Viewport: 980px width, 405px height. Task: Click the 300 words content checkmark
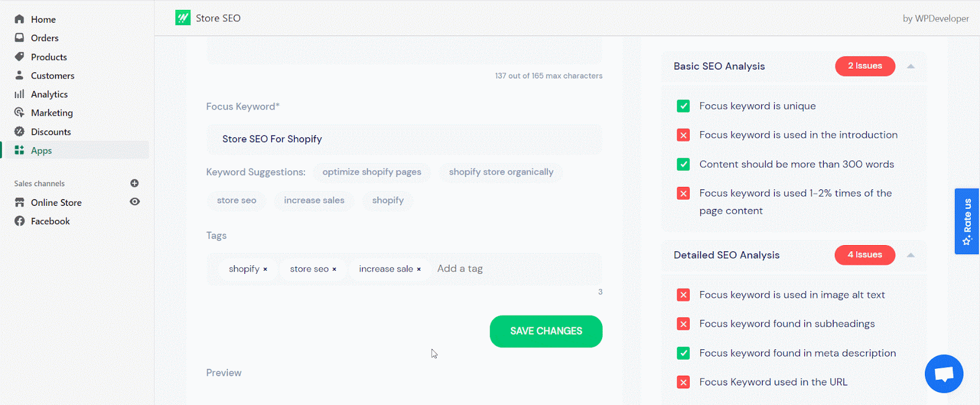(684, 164)
